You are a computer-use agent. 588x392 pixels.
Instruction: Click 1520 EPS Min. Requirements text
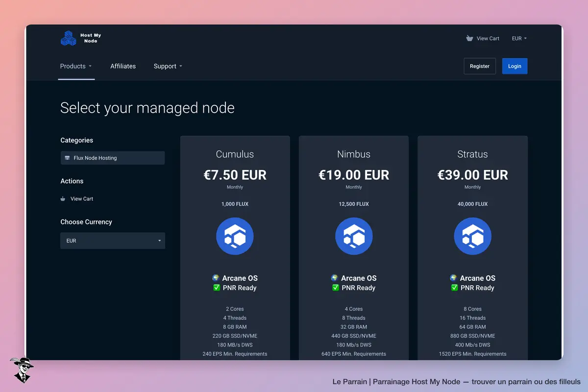coord(472,354)
